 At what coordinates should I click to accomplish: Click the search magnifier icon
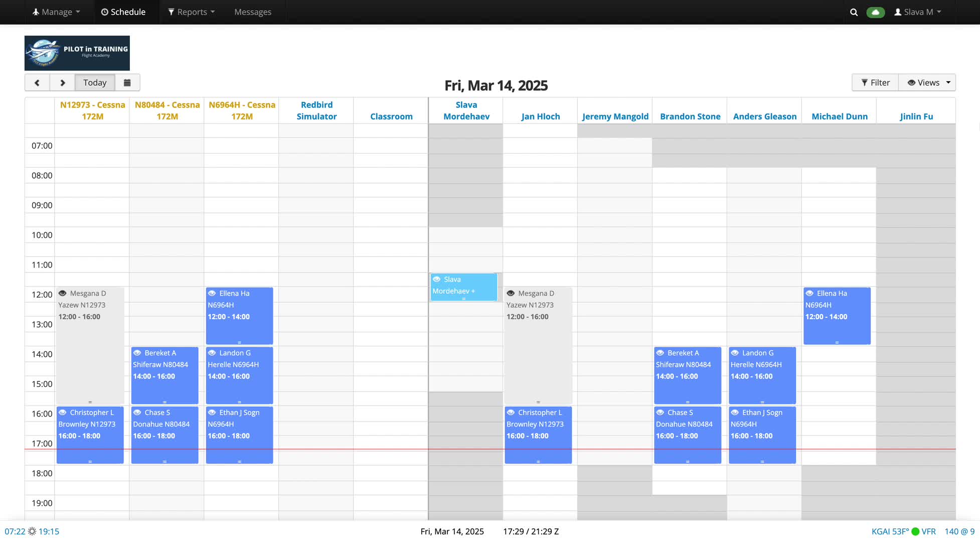[854, 12]
